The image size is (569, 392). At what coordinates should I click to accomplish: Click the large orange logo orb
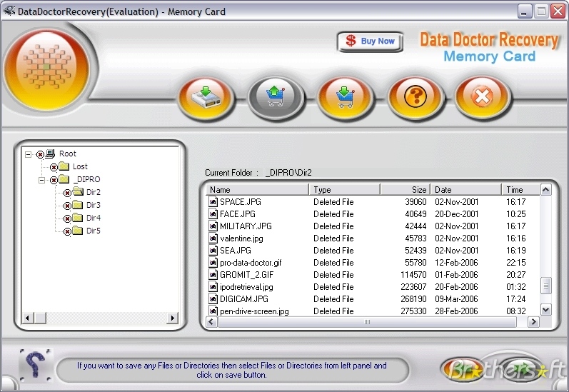pyautogui.click(x=46, y=69)
